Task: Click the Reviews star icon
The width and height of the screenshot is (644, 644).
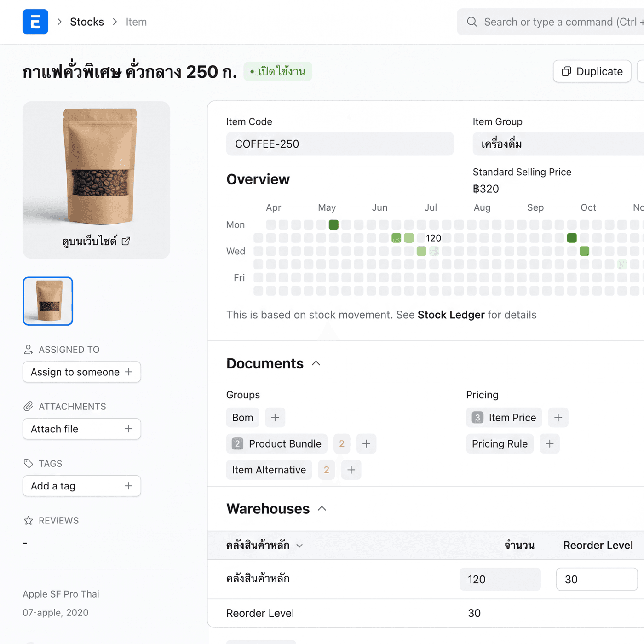Action: point(28,521)
